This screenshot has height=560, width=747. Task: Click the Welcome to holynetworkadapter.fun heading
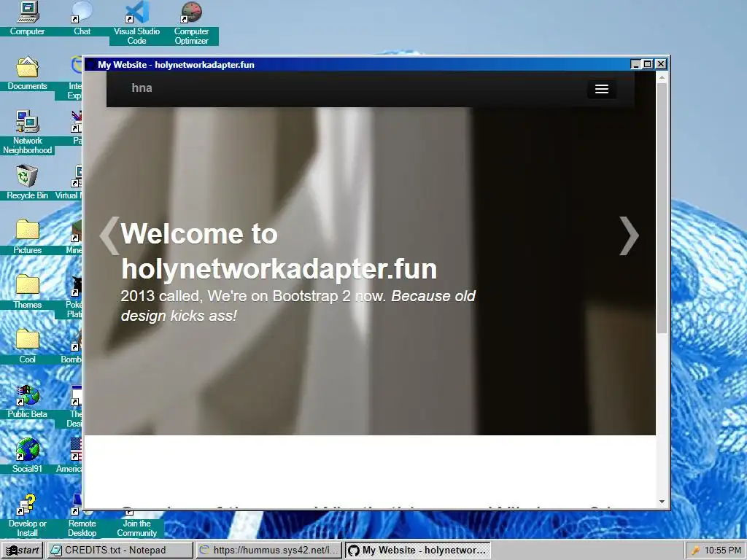coord(279,252)
